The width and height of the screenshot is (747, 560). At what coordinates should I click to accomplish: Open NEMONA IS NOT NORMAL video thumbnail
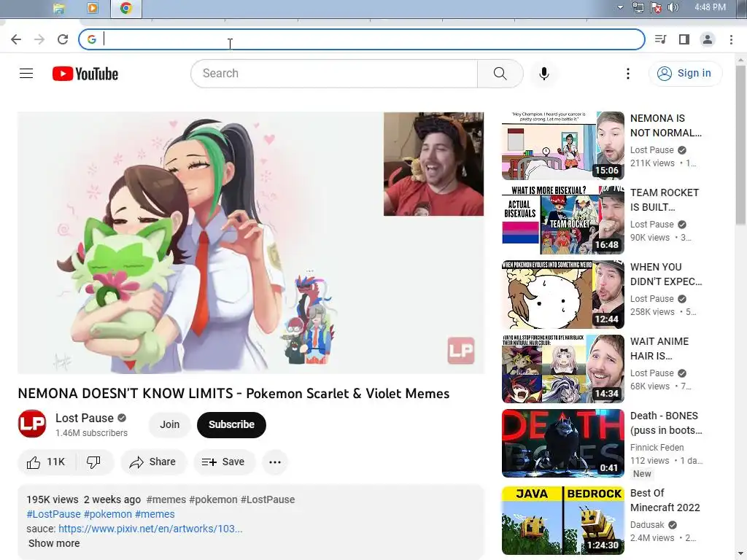(x=562, y=146)
